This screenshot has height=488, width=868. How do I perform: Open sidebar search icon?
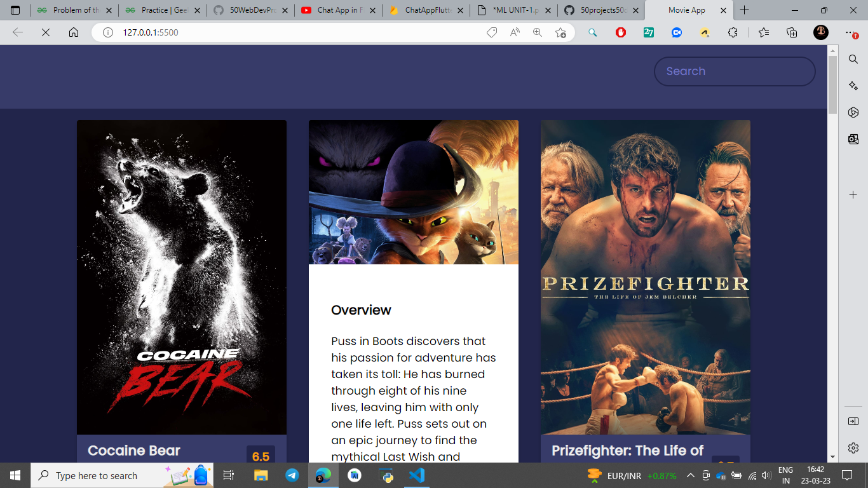853,58
